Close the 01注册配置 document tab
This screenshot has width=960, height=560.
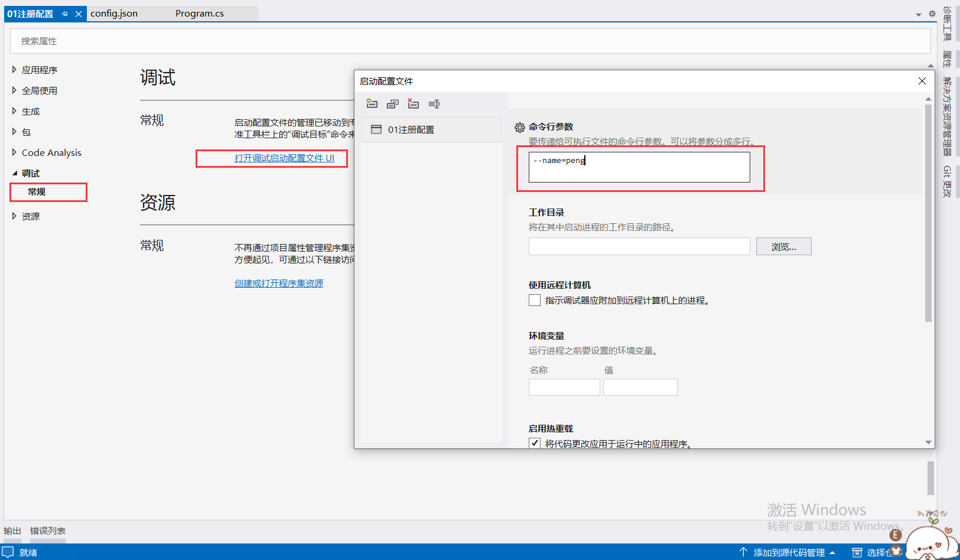tap(79, 14)
